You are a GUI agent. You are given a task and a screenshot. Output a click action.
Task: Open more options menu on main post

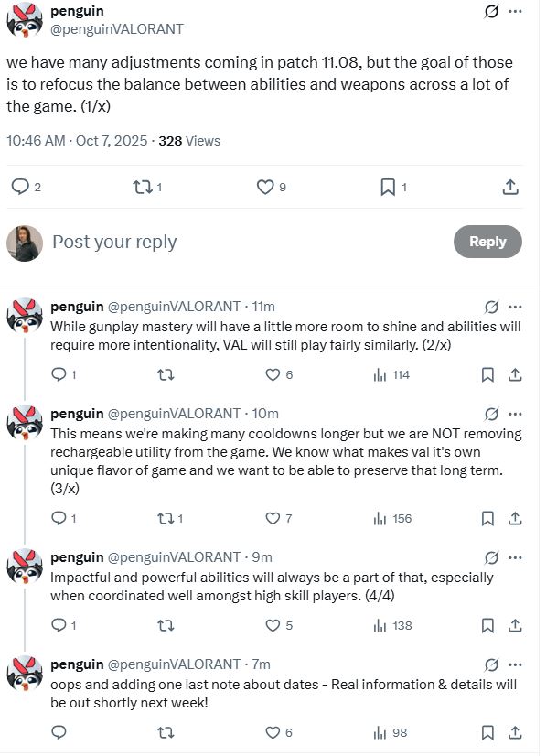pos(515,12)
